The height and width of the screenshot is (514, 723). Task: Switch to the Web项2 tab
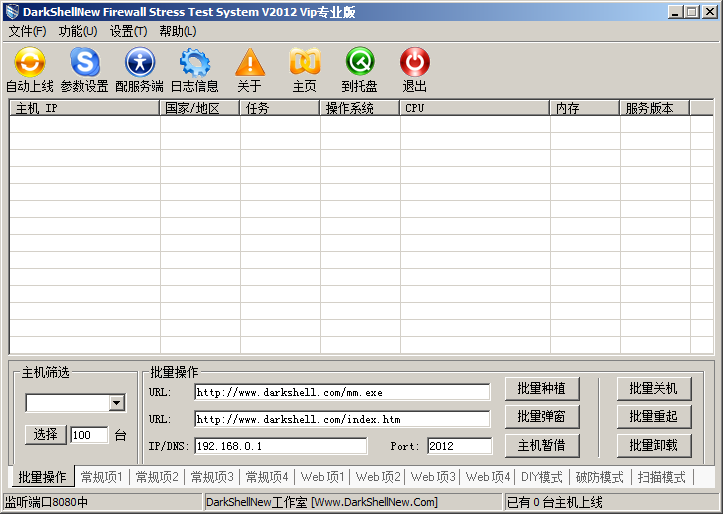click(378, 477)
